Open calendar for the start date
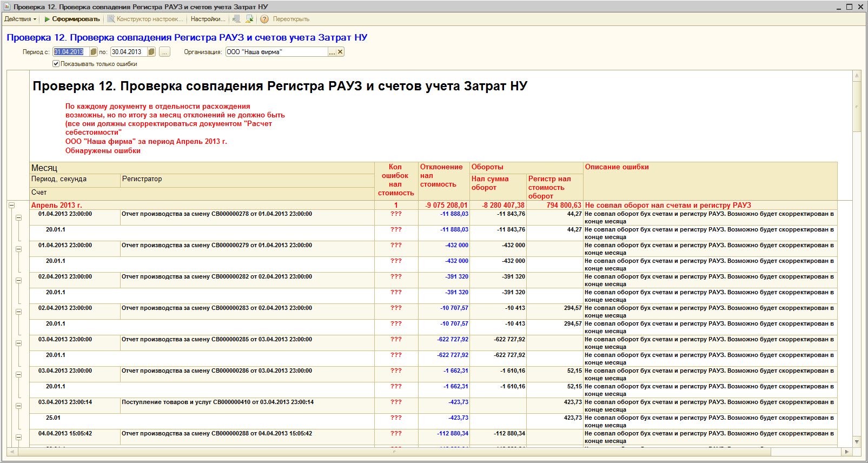The image size is (868, 463). (x=94, y=52)
